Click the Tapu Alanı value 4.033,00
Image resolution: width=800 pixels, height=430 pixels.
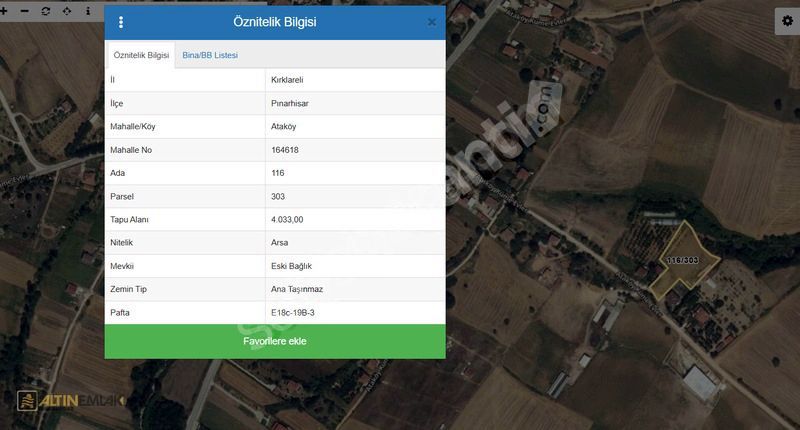[287, 220]
